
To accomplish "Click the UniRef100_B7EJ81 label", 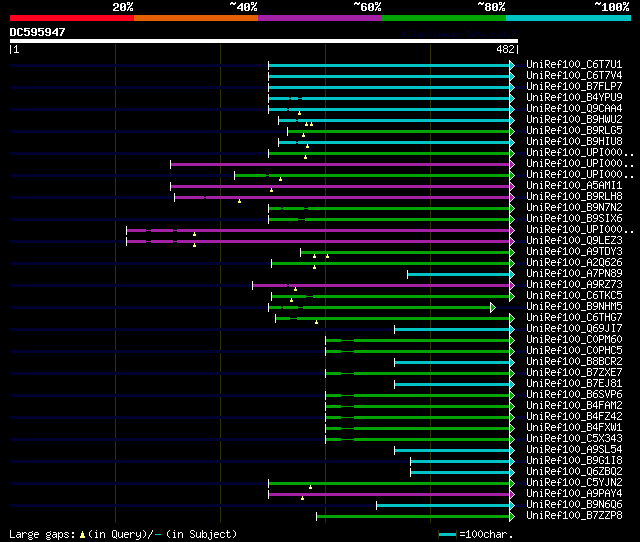I will point(574,384).
